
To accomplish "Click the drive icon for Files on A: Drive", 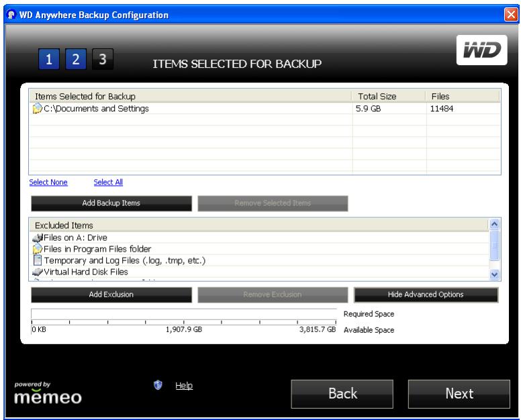I will coord(38,238).
